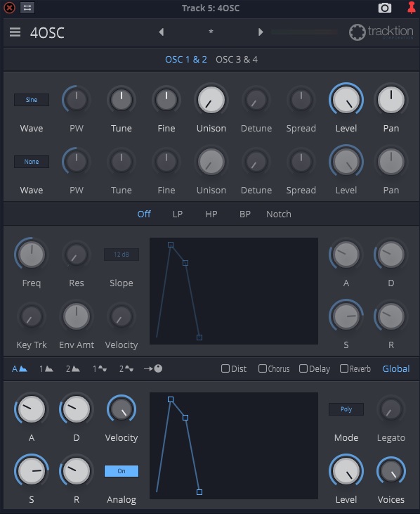Switch to OSC 3 & 4 tab
The image size is (420, 514).
[237, 59]
